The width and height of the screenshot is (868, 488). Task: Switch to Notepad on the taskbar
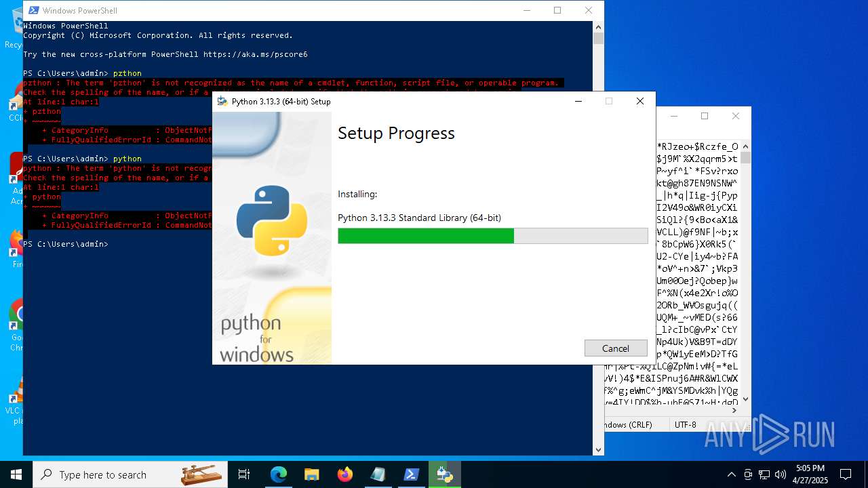coord(378,474)
